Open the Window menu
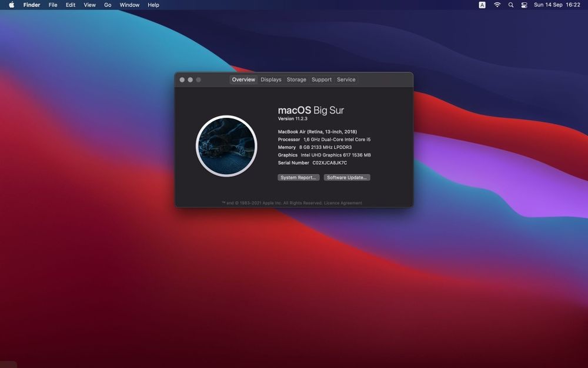This screenshot has height=368, width=588. (x=129, y=5)
